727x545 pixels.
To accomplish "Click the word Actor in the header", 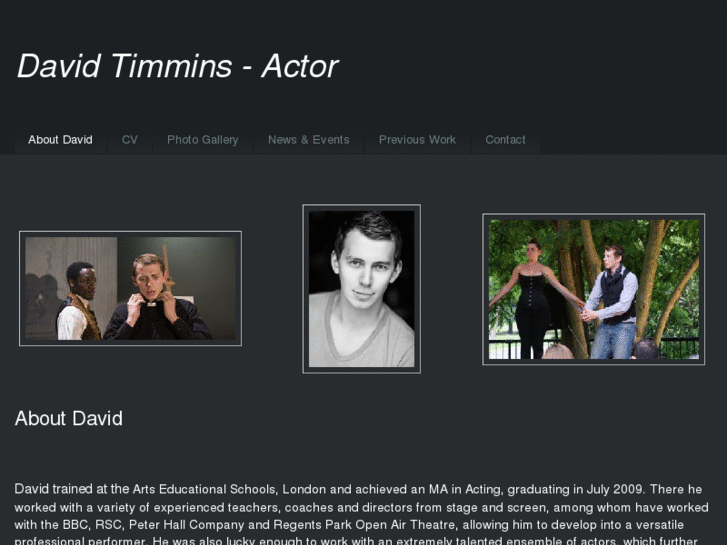I will (300, 66).
